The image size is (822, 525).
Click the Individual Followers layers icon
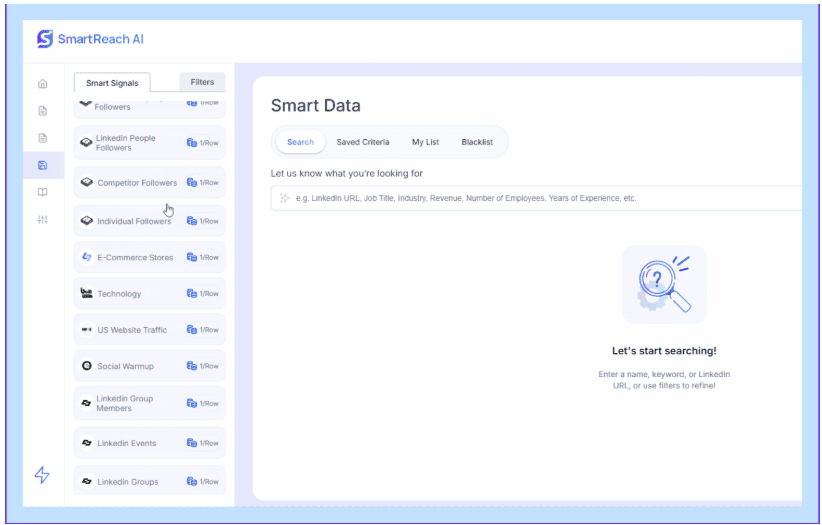coord(86,221)
